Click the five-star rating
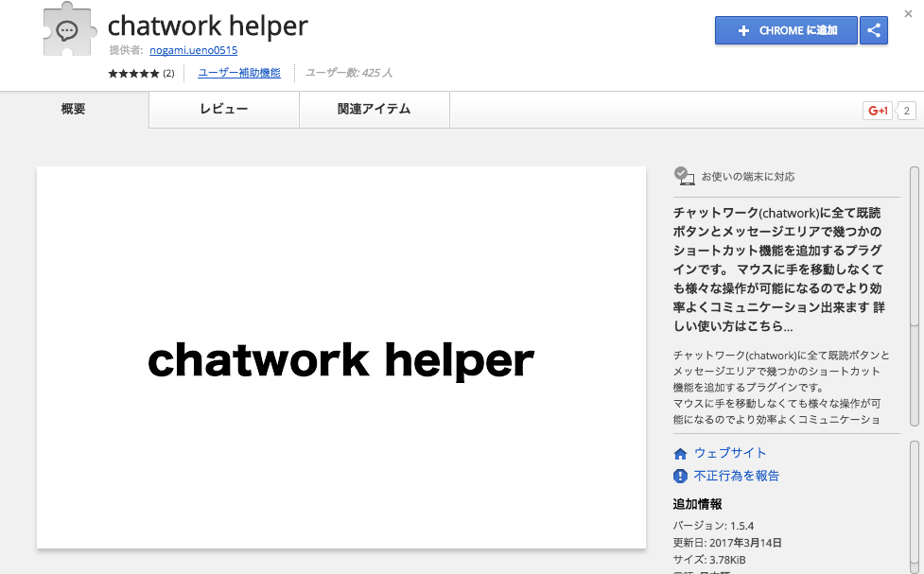This screenshot has height=574, width=924. tap(133, 73)
